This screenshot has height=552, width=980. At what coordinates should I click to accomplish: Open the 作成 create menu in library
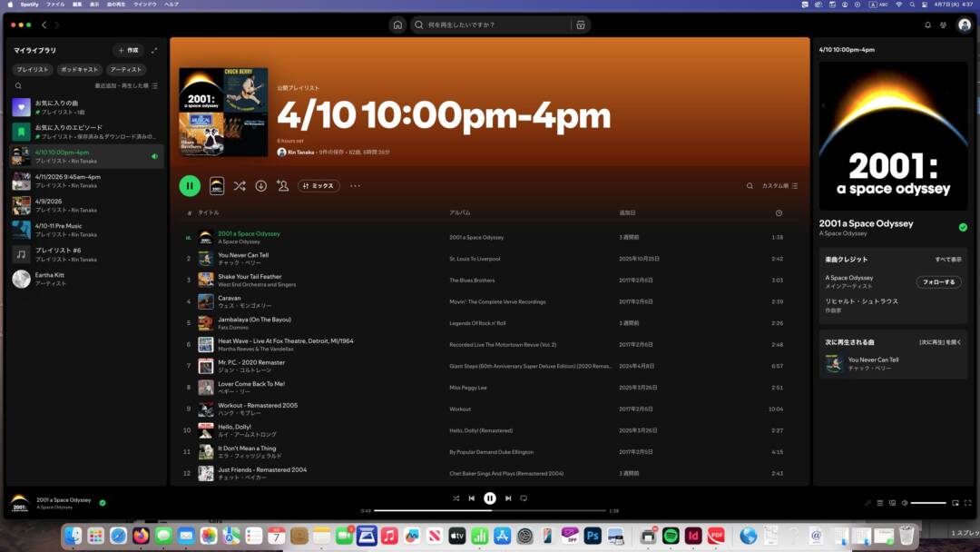128,50
